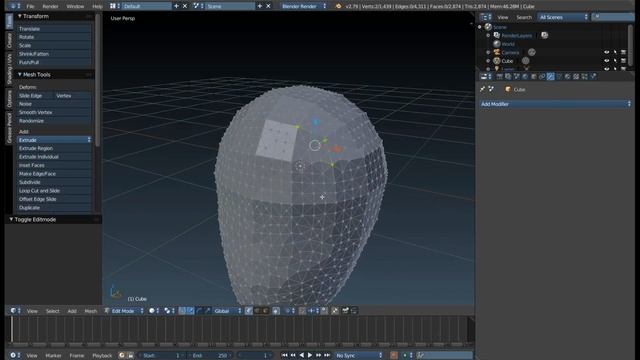640x360 pixels.
Task: Set the End frame field
Action: [209, 355]
